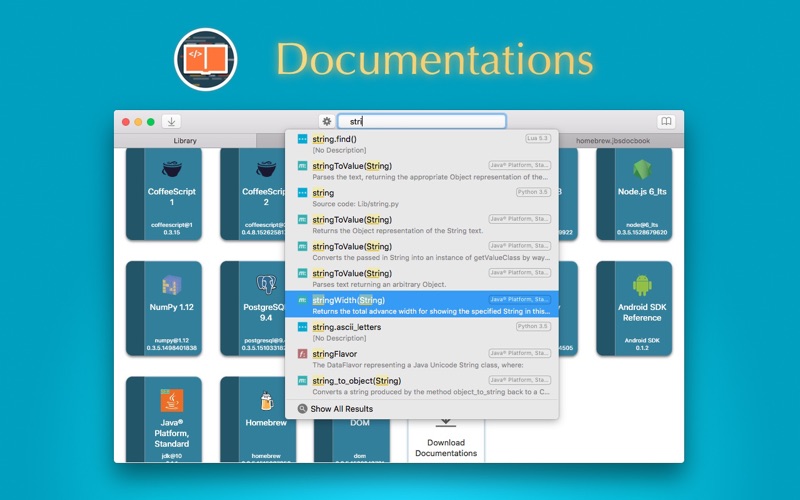Click the method icon beside stringWidth(String)

click(303, 299)
